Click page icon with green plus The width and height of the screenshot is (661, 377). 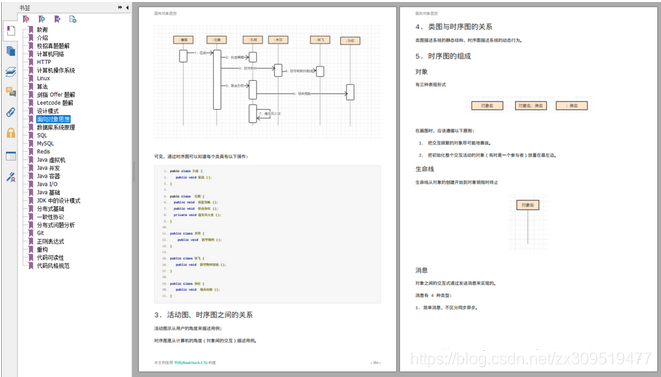click(73, 19)
